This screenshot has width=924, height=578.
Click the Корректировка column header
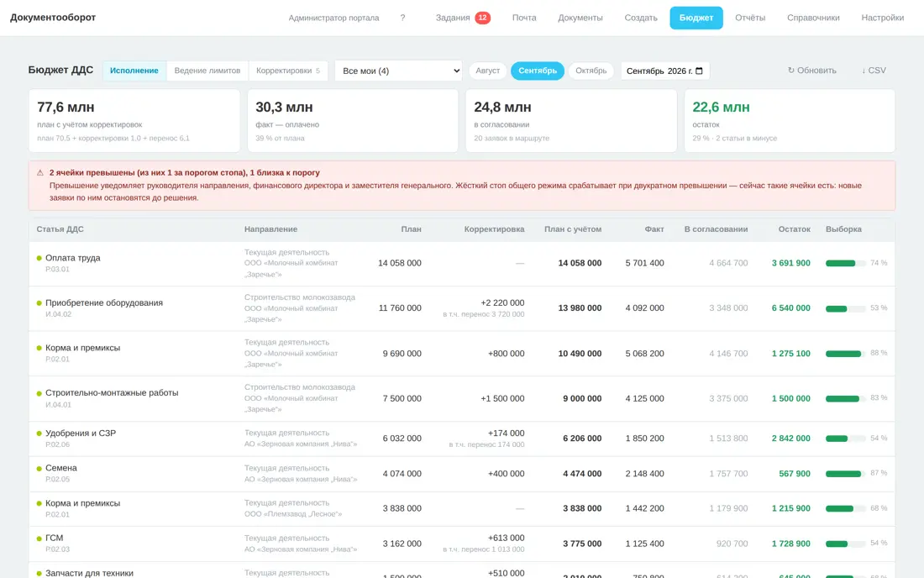[x=494, y=229]
